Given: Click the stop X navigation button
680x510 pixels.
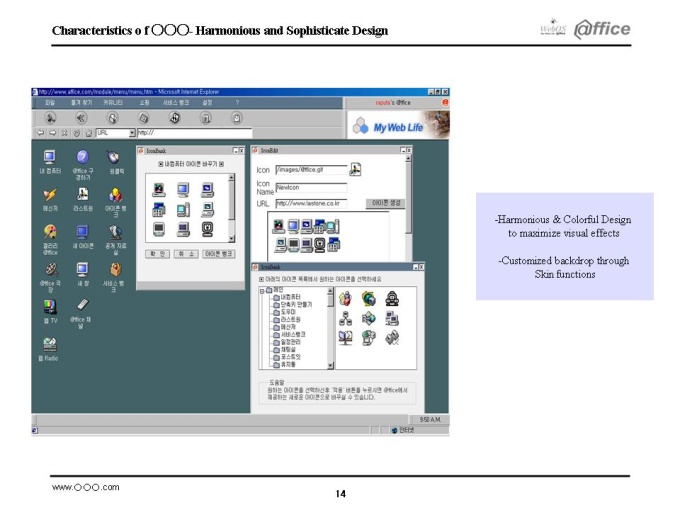Looking at the screenshot, I should tap(64, 133).
